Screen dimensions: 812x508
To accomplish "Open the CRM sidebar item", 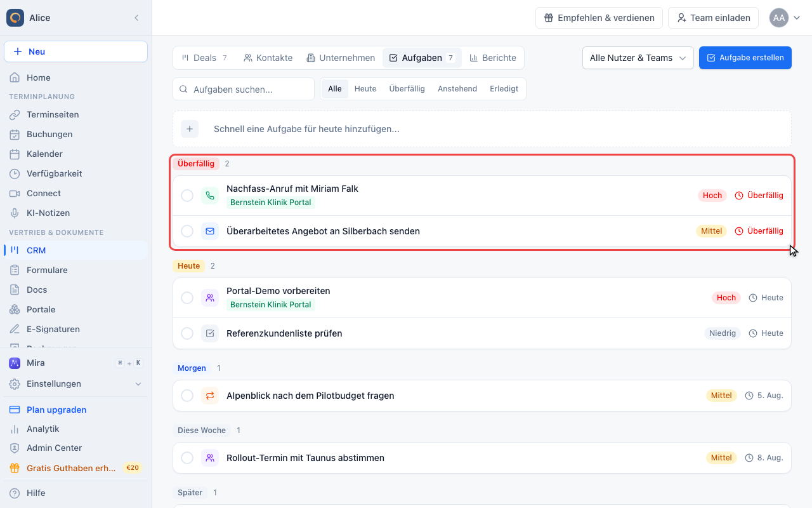I will coord(76,250).
